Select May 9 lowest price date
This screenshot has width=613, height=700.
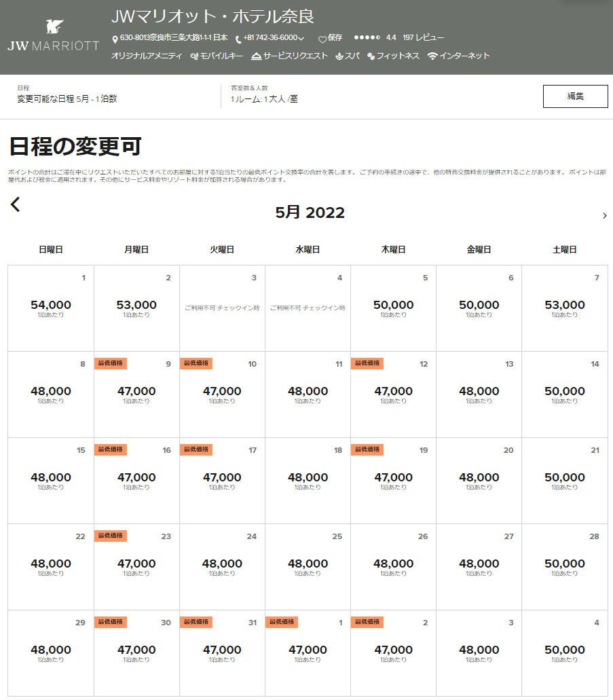136,394
